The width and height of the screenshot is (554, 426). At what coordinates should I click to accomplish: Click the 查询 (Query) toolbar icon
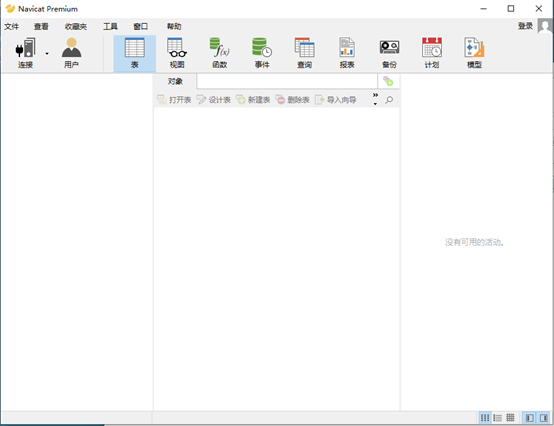click(x=304, y=53)
